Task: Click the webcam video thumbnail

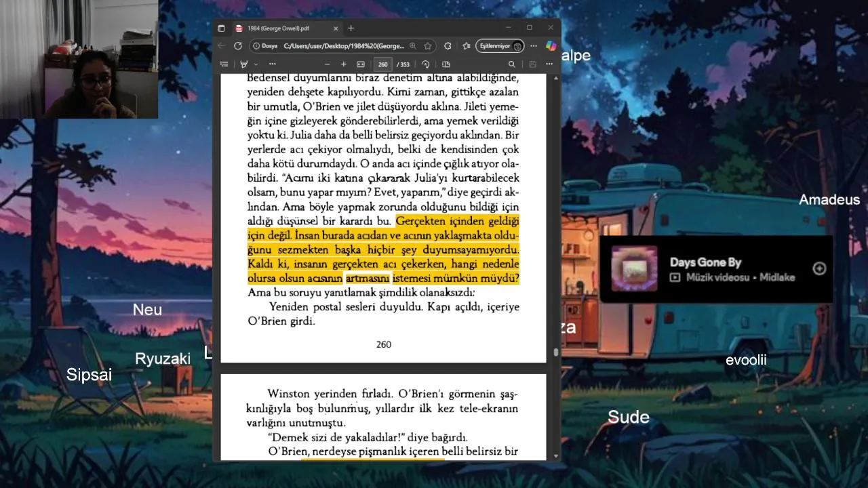Action: (79, 60)
